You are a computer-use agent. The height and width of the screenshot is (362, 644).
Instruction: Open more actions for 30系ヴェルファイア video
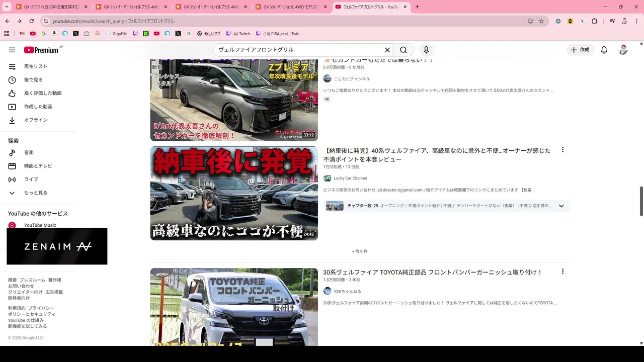point(562,271)
